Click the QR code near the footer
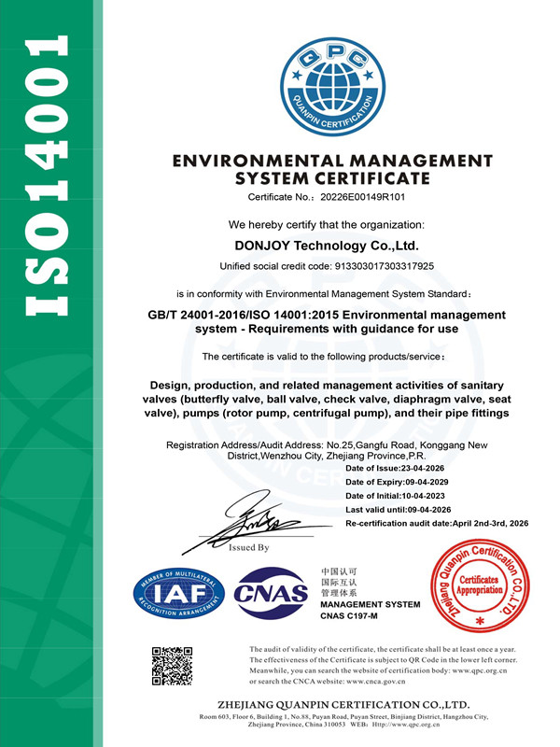 click(x=172, y=666)
